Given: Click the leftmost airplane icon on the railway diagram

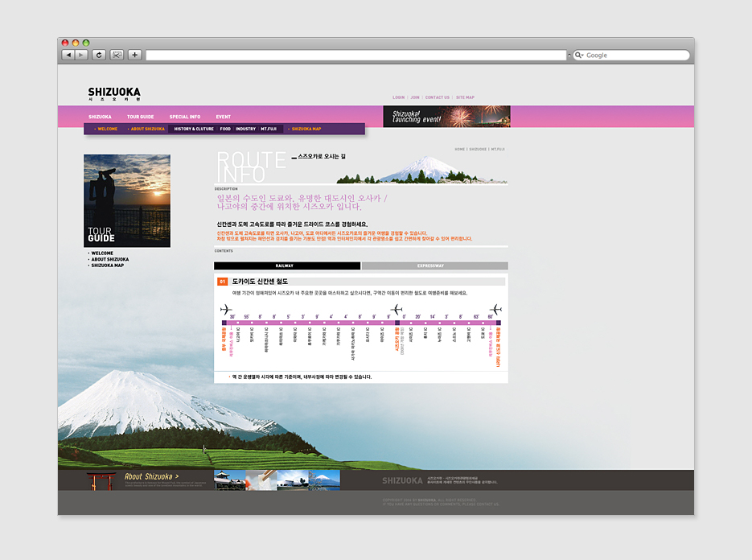Looking at the screenshot, I should pos(226,310).
